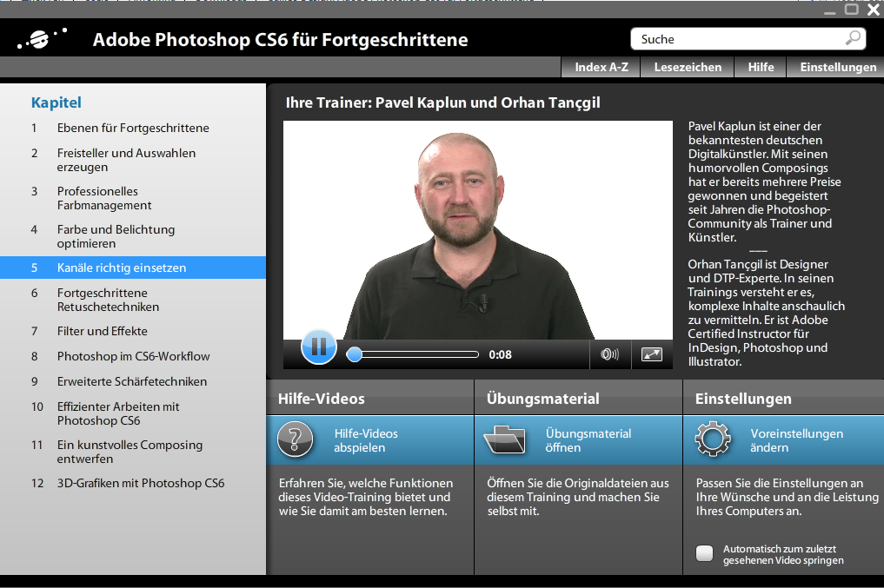Click the folder Übungsmaterial icon
Image resolution: width=884 pixels, height=588 pixels.
pos(504,439)
